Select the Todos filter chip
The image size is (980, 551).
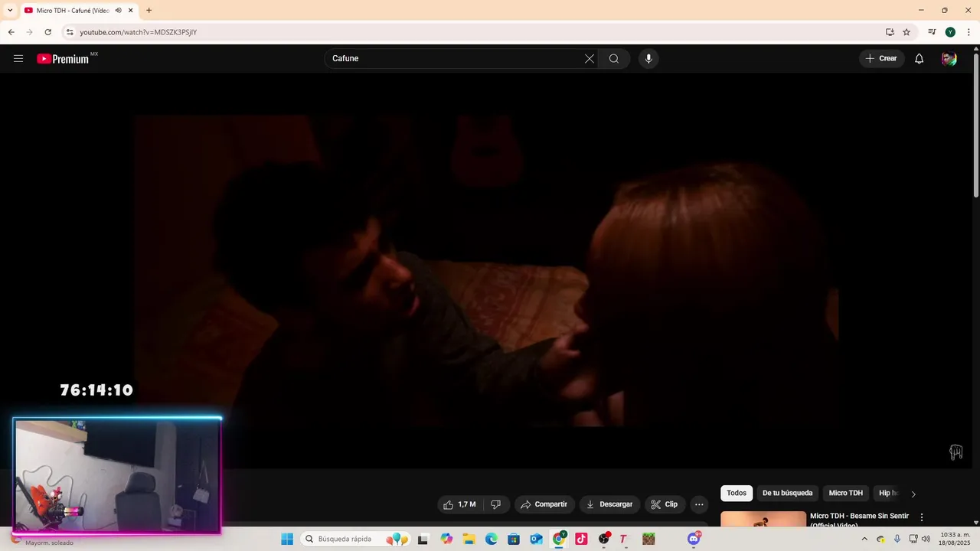point(737,494)
